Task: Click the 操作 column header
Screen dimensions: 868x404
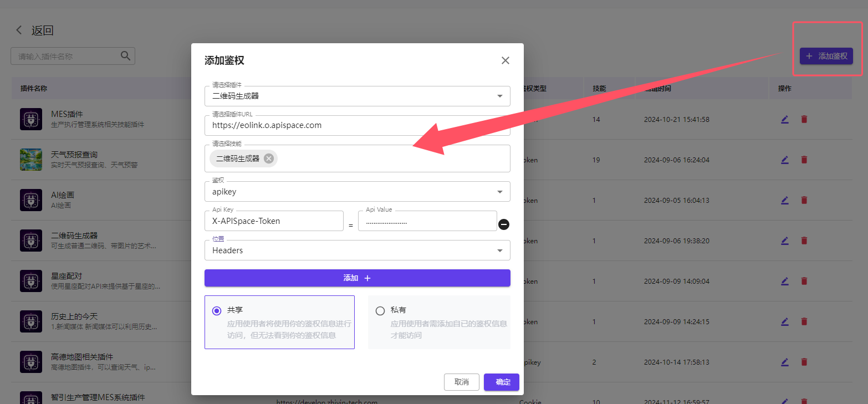Action: (x=785, y=88)
